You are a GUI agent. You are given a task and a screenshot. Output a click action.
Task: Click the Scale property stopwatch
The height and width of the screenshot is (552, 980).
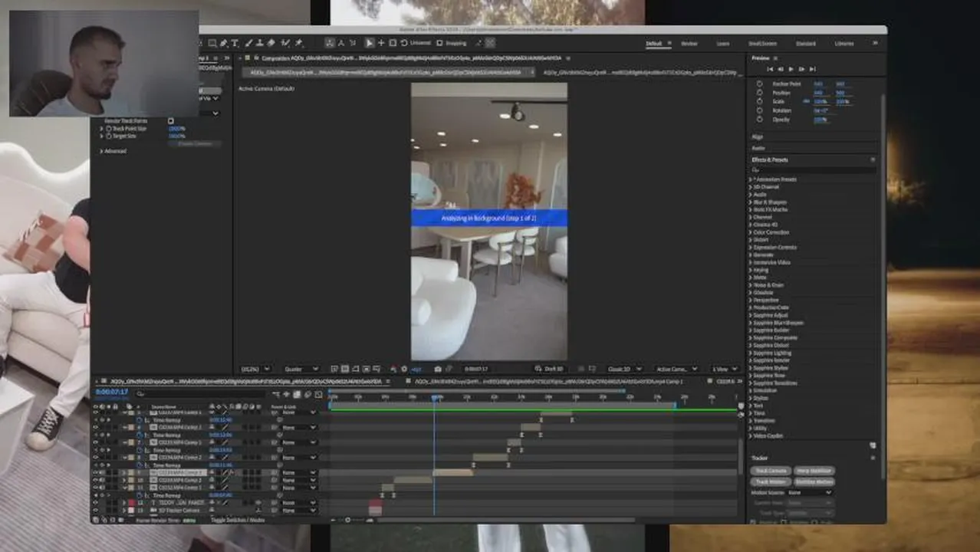[x=760, y=101]
